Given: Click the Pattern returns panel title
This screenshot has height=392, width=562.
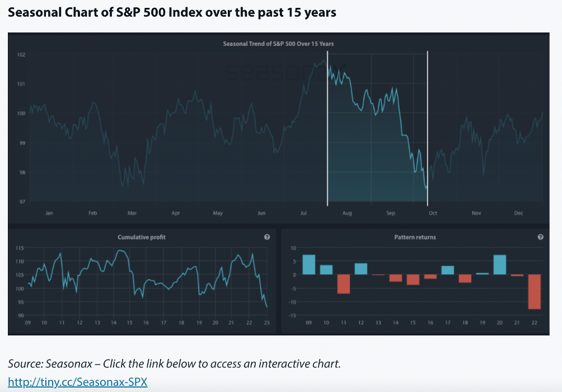Looking at the screenshot, I should click(415, 237).
